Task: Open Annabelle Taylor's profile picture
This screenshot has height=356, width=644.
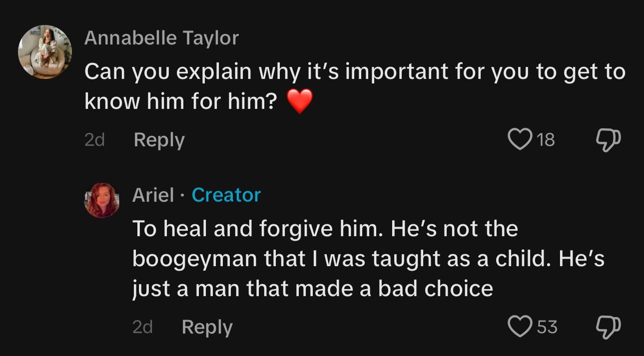Action: (x=45, y=52)
